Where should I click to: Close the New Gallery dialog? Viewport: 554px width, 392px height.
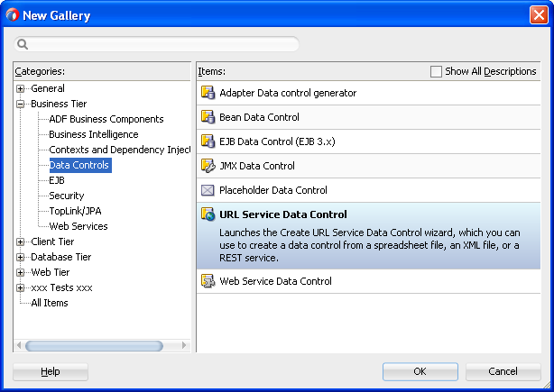point(539,15)
